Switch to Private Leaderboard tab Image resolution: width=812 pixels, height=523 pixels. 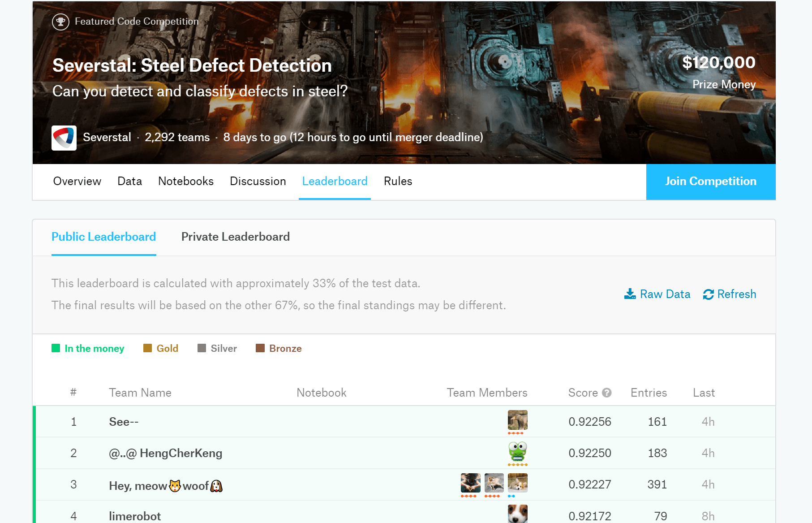[x=236, y=237]
